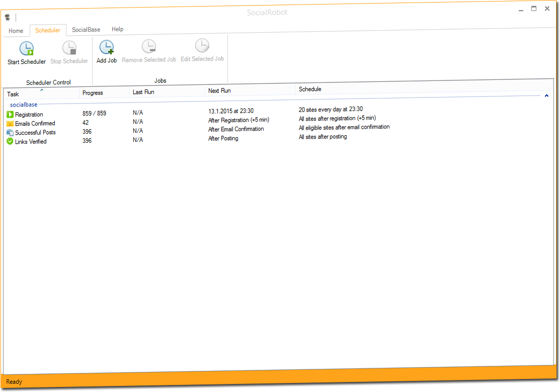
Task: Maximize the SocialRobot window
Action: [533, 9]
